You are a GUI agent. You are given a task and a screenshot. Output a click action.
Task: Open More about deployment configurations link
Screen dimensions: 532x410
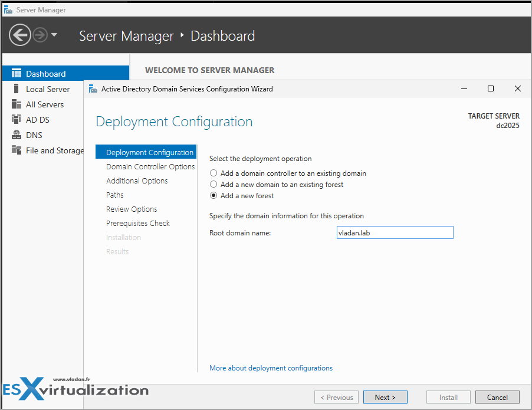click(x=271, y=368)
